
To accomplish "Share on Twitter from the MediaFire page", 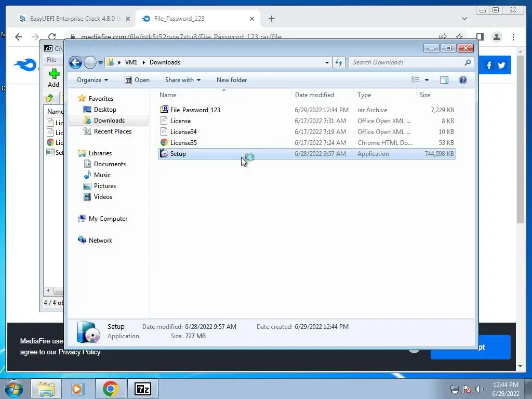I will [502, 65].
